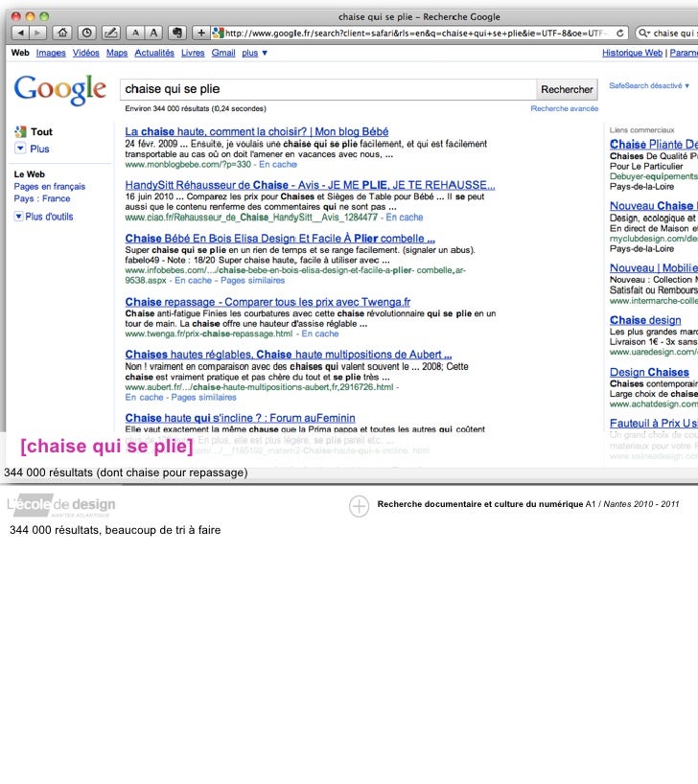The image size is (698, 784).
Task: Open the Chaise Pliante ad link
Action: coord(654,145)
